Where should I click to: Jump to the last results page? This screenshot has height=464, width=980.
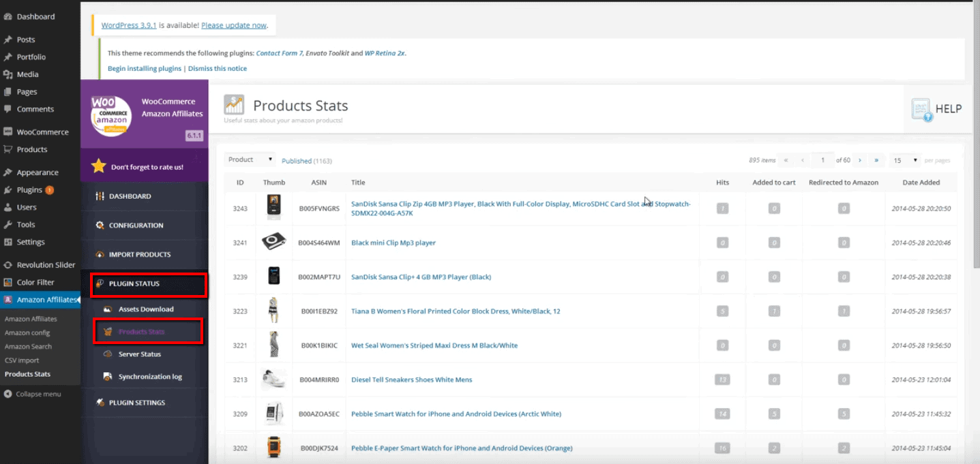pos(876,160)
